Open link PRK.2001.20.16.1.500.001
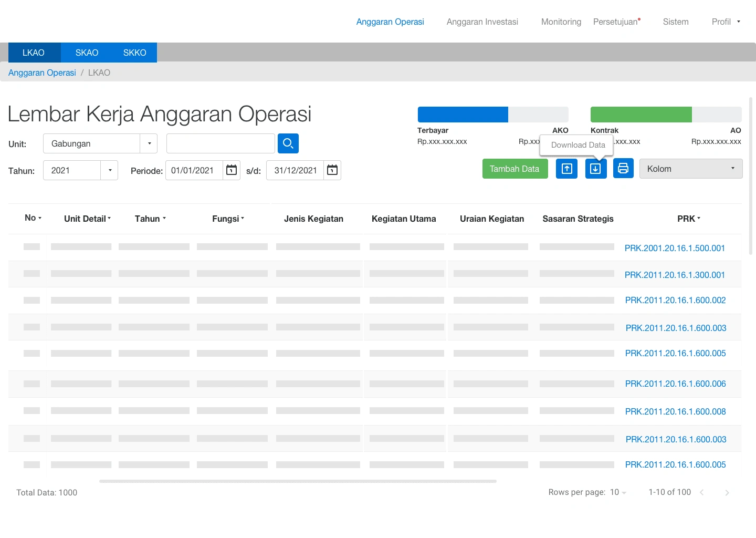 [675, 248]
